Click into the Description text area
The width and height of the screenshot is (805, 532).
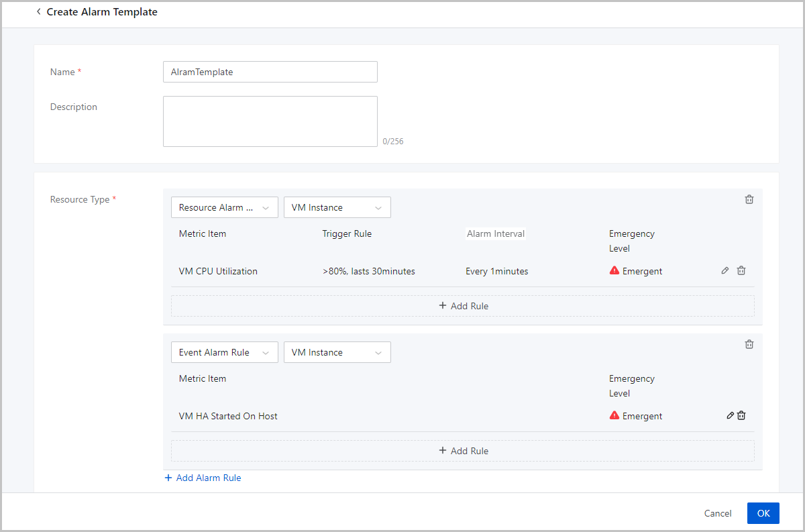(x=270, y=121)
